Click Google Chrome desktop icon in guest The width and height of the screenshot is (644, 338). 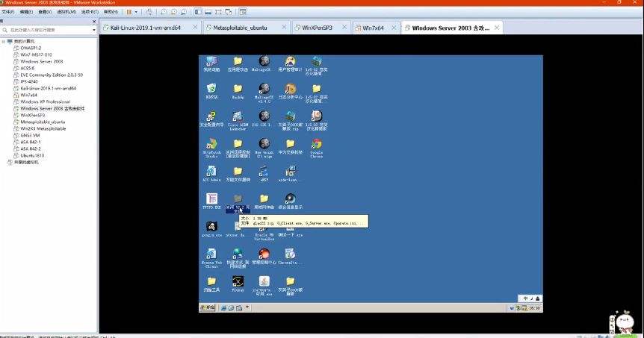point(316,148)
